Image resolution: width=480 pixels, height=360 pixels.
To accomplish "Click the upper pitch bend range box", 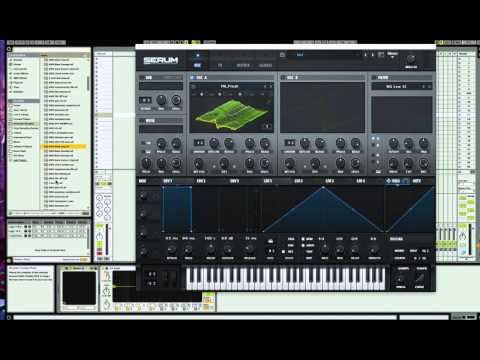I will point(152,274).
